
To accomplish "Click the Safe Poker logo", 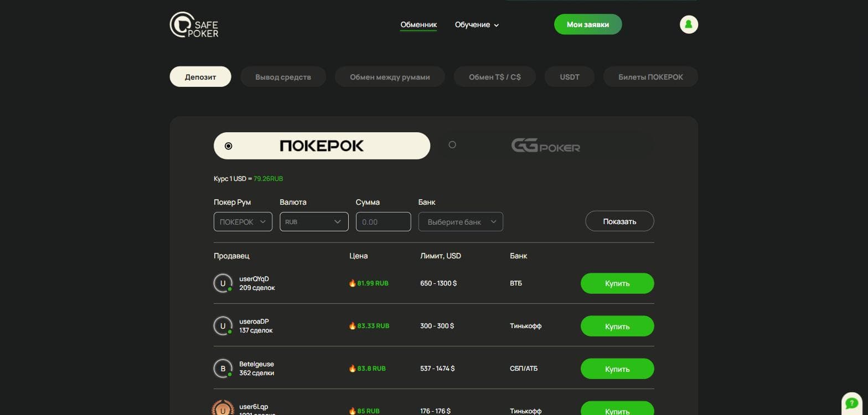I will (194, 25).
